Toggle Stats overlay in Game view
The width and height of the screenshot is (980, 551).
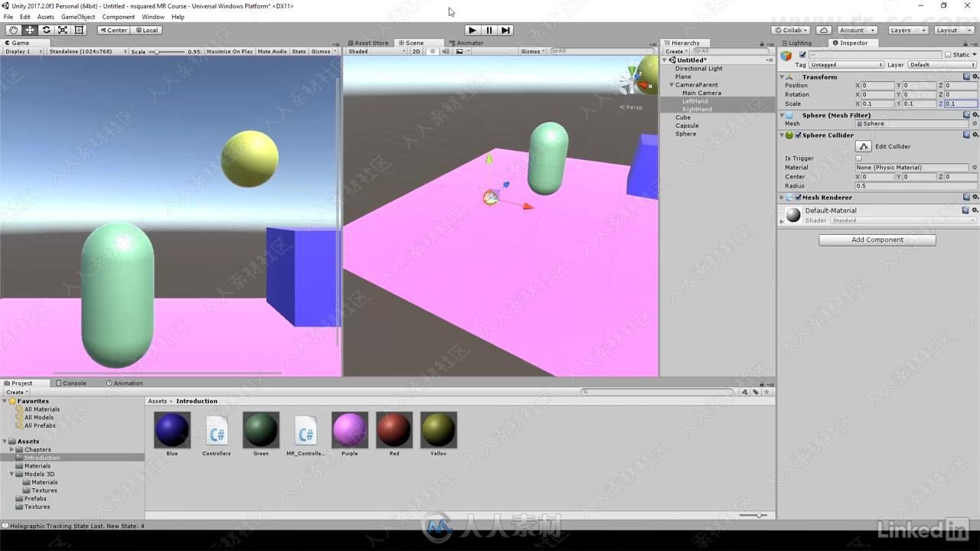[299, 51]
